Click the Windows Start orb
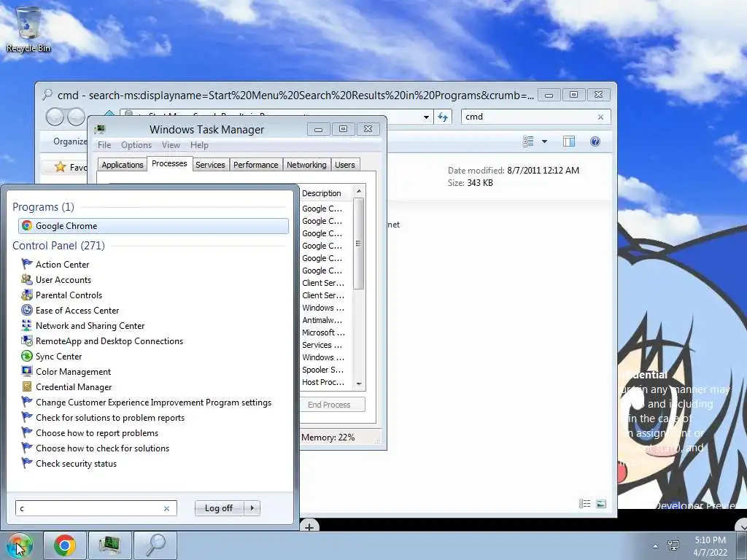Viewport: 747px width, 560px height. [19, 545]
